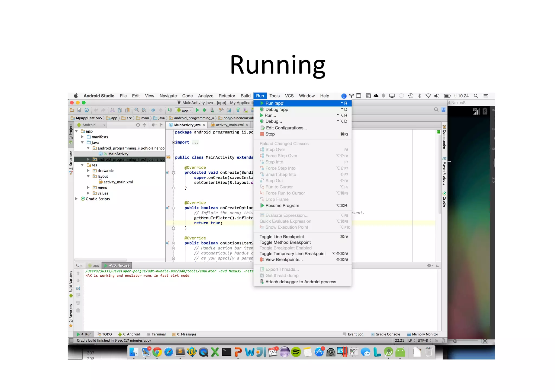
Task: Expand the drawable folder
Action: [88, 171]
